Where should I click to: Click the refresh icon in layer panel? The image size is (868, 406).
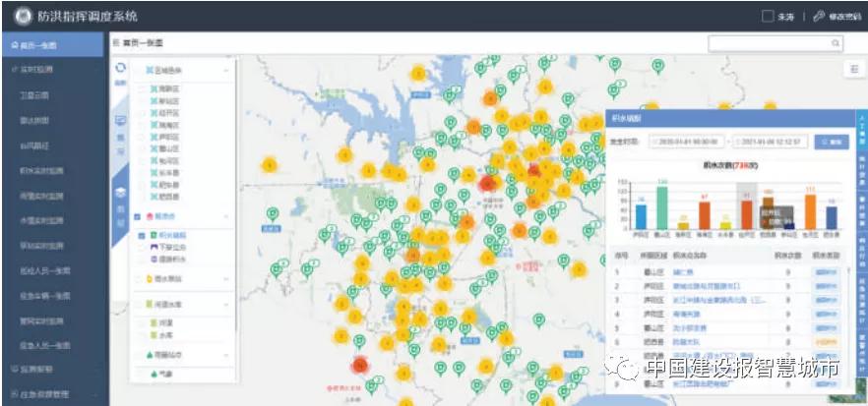(121, 69)
